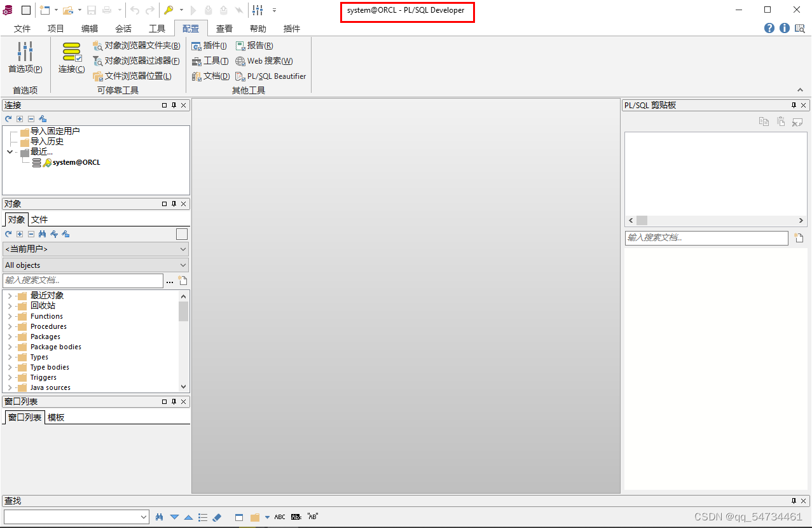Open the All objects filter dropdown
The width and height of the screenshot is (812, 528).
click(x=95, y=265)
